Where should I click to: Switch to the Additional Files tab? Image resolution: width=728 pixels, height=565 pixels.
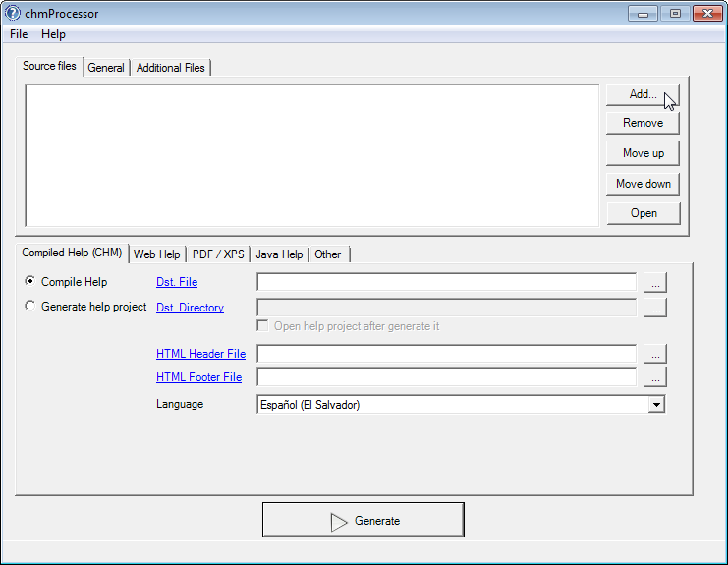[x=170, y=68]
